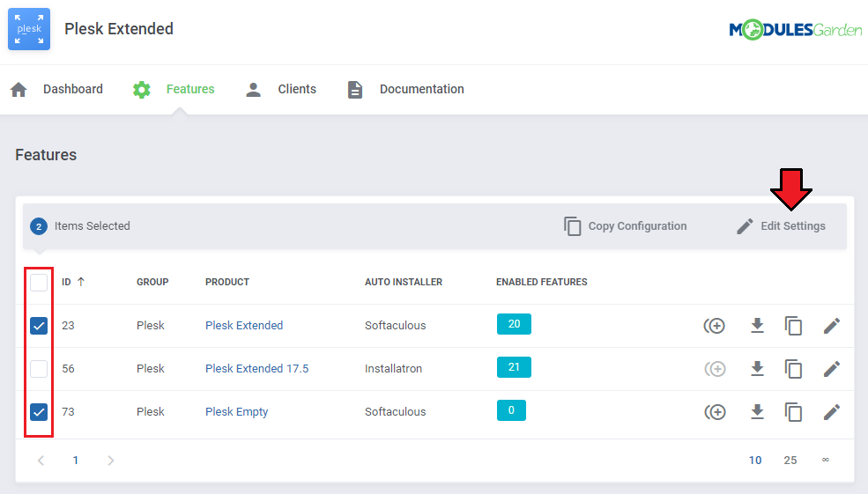868x494 pixels.
Task: Click the ENABLED FEATURES column header
Action: (x=541, y=282)
